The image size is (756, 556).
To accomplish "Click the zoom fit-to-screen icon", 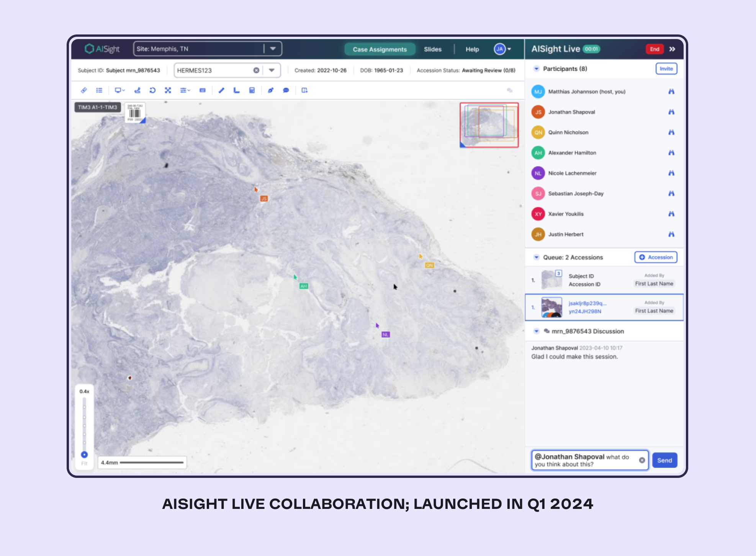I will pyautogui.click(x=85, y=463).
